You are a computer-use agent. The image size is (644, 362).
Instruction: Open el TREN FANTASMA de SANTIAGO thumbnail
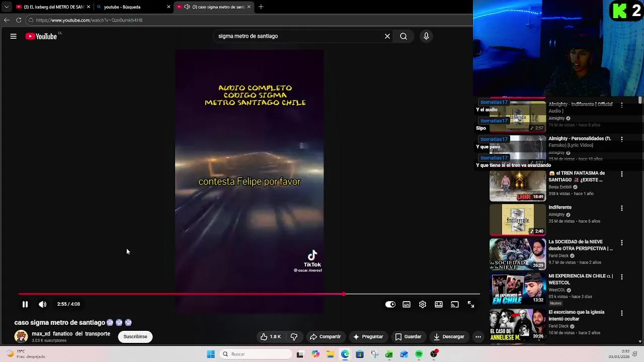(x=517, y=186)
